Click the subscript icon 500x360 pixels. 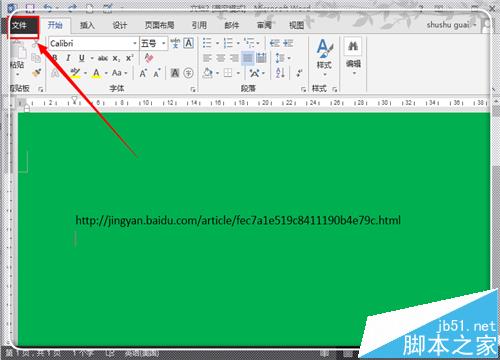tap(116, 58)
